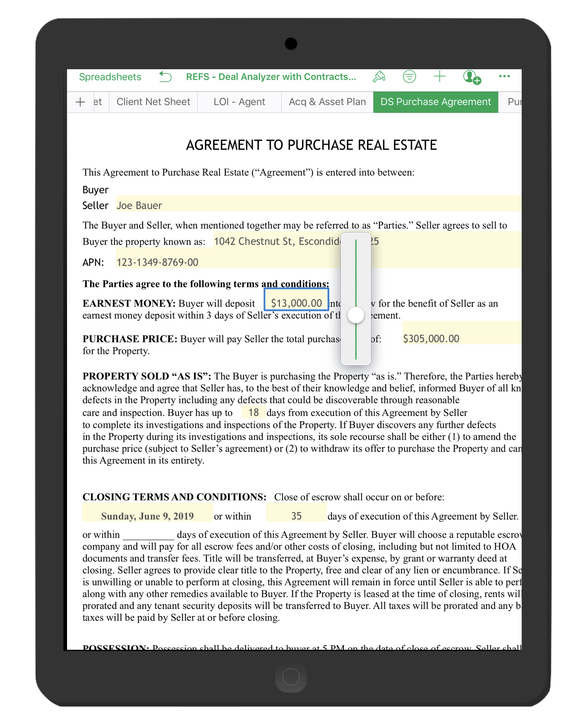Switch to the LOI - Agent tab

[x=239, y=102]
